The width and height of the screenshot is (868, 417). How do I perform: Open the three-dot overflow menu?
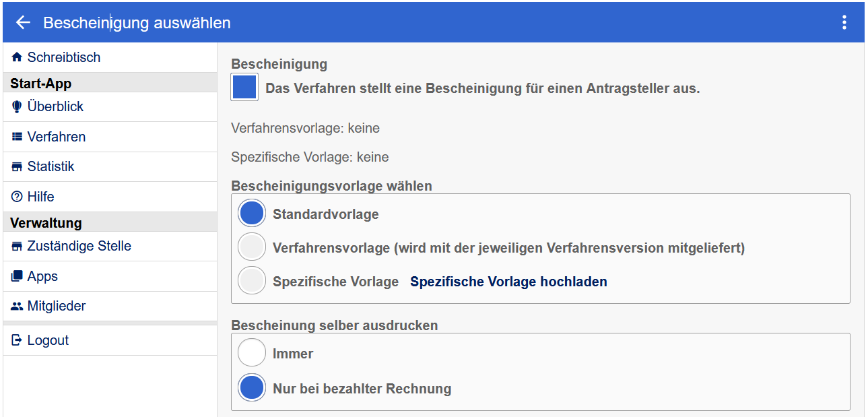[x=844, y=22]
